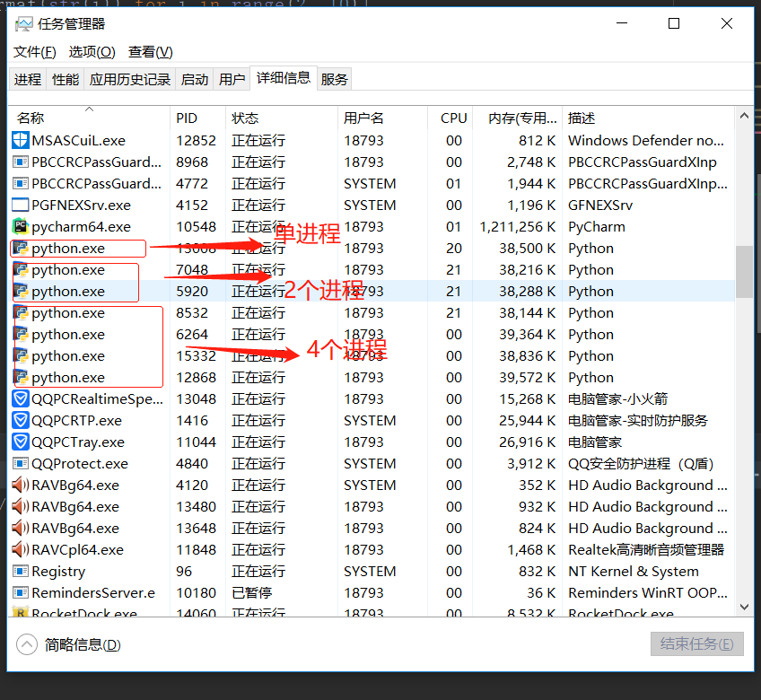The height and width of the screenshot is (700, 761).
Task: Select the pycharm64.exe memory value 1,211,256 K
Action: click(x=517, y=227)
